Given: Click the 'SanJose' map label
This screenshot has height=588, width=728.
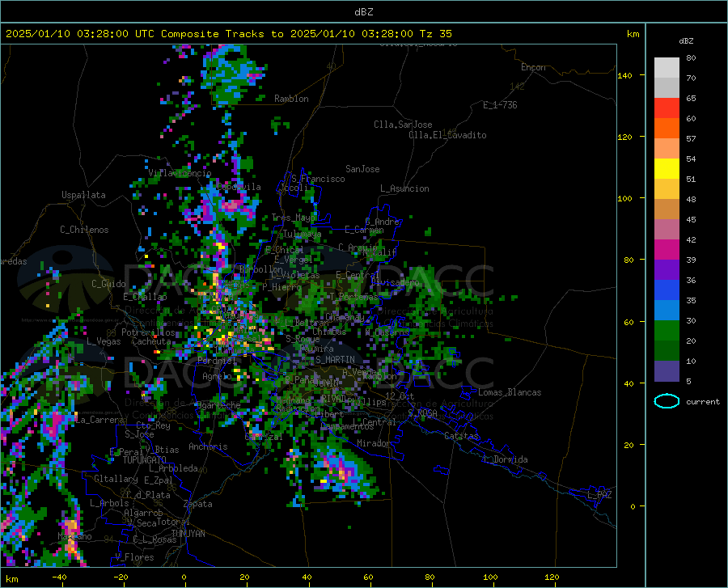Looking at the screenshot, I should (x=362, y=169).
